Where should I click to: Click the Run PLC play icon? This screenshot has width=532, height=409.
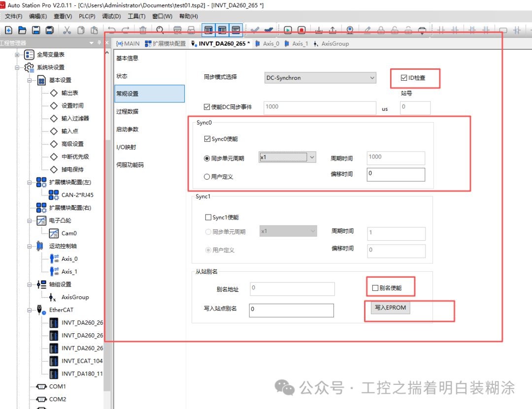(x=288, y=30)
